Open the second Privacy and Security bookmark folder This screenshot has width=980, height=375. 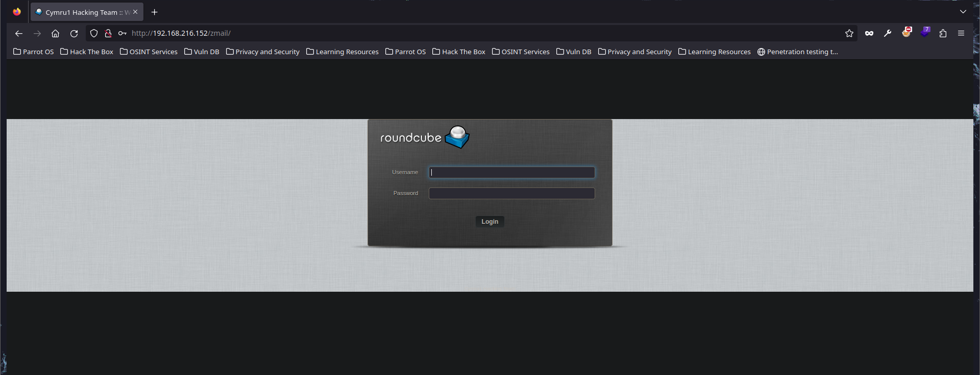[x=635, y=52]
